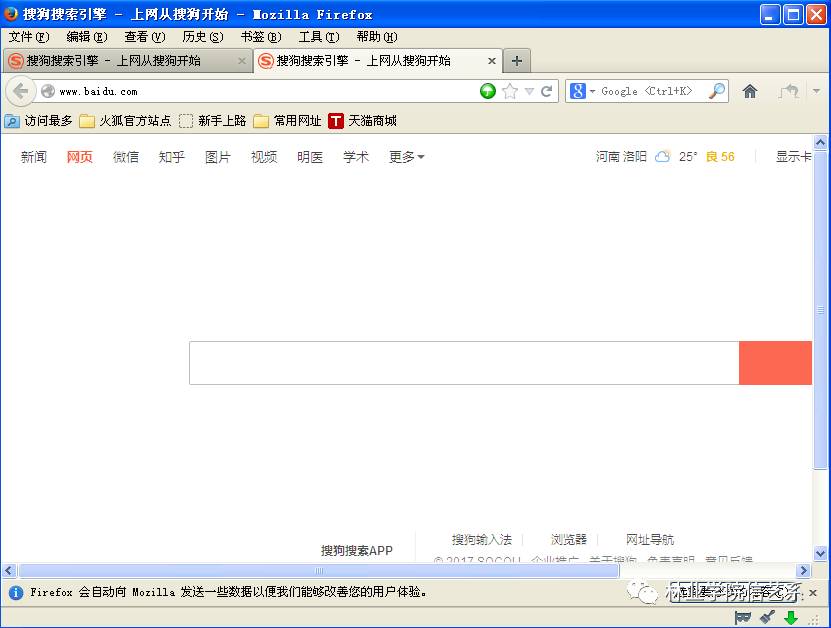Open the 火狐官方站点 bookmark folder
831x628 pixels.
pyautogui.click(x=125, y=121)
